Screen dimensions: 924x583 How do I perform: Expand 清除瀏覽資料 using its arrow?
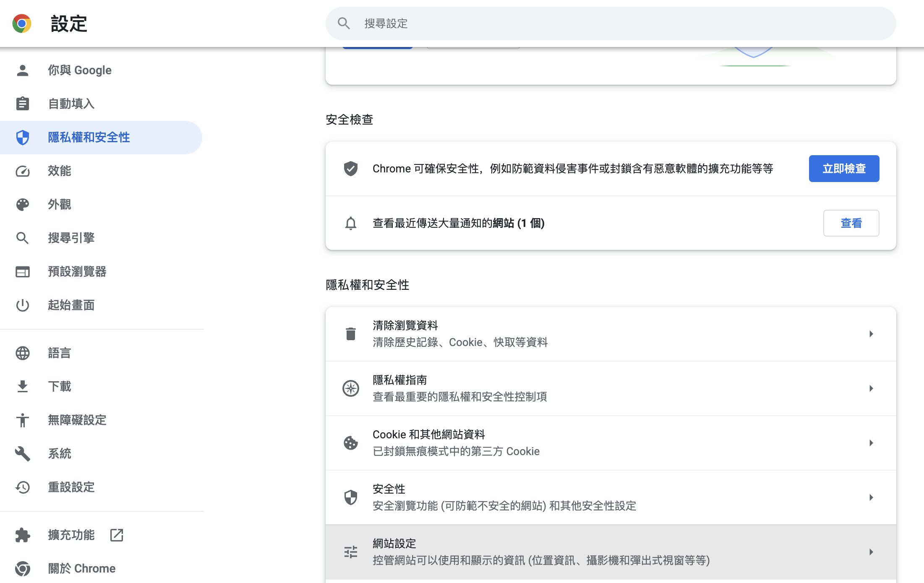[871, 334]
